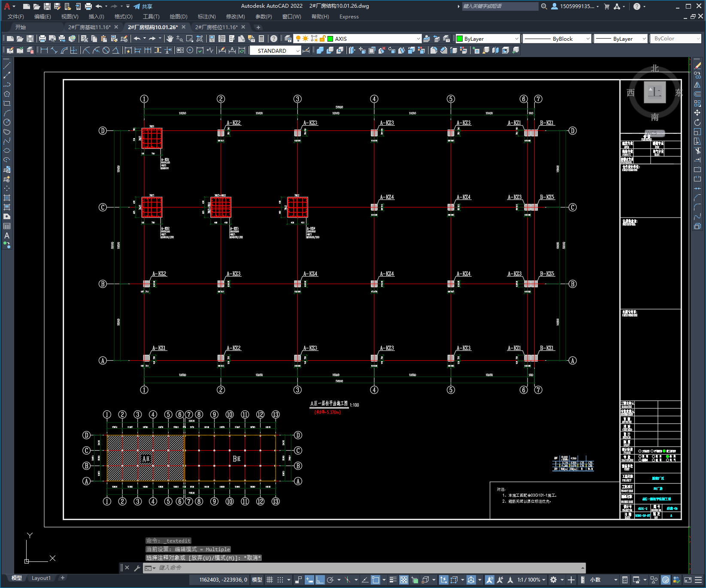This screenshot has width=706, height=588.
Task: Add a new drawing tab with plus button
Action: [258, 27]
